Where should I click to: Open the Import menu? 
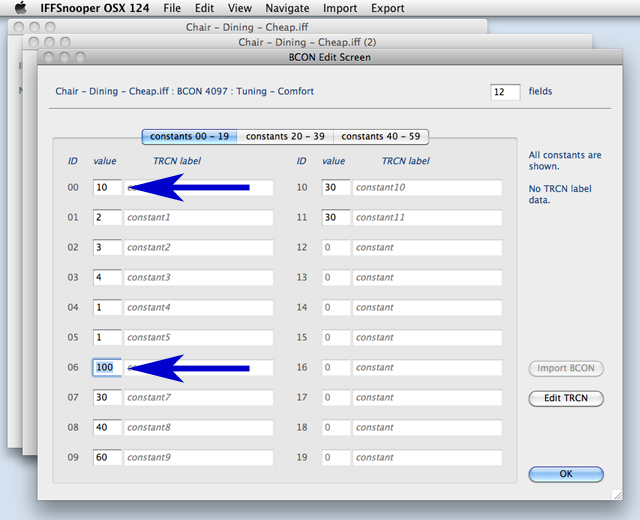click(x=340, y=8)
